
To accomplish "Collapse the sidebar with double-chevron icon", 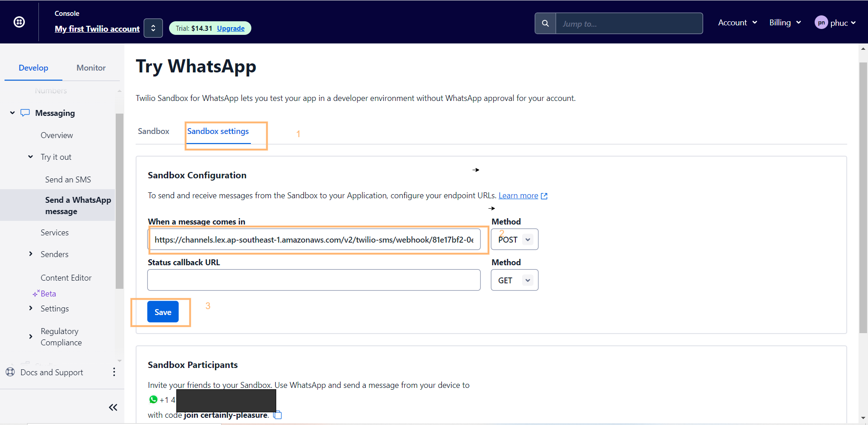I will click(113, 407).
